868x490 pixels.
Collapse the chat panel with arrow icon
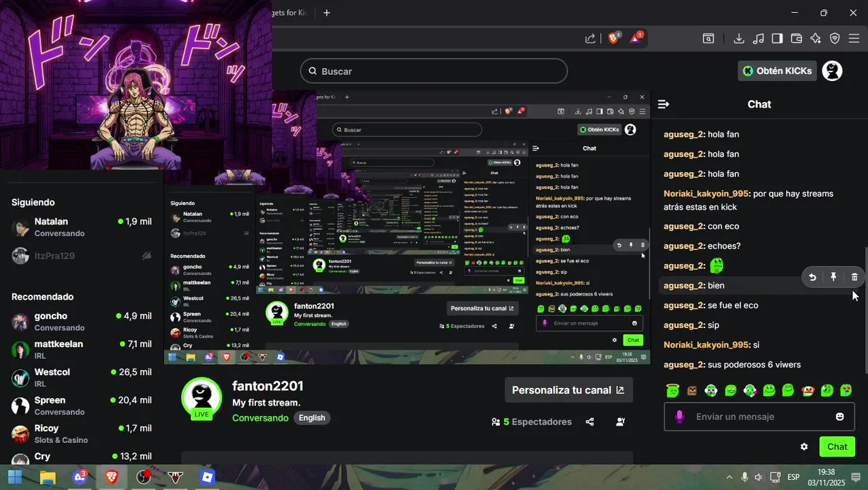(664, 104)
